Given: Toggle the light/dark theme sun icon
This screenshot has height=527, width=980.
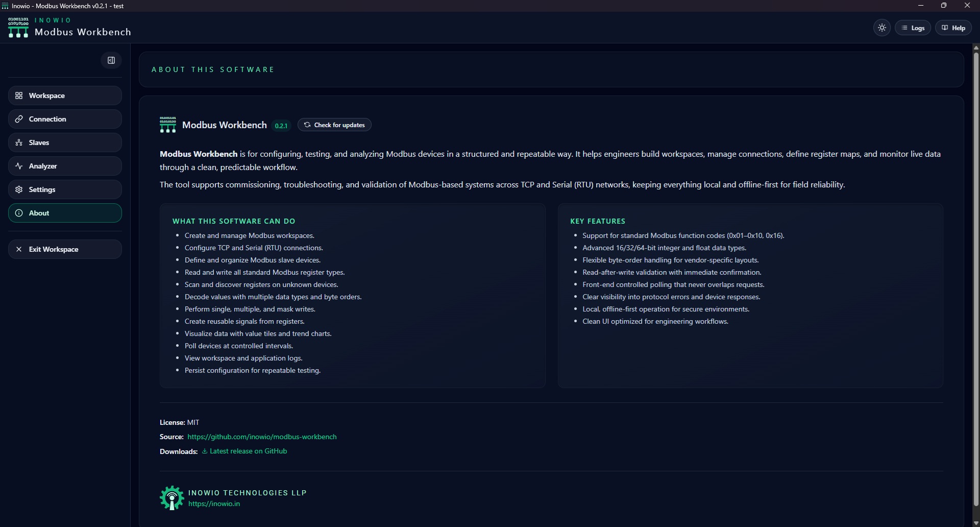Looking at the screenshot, I should point(882,28).
